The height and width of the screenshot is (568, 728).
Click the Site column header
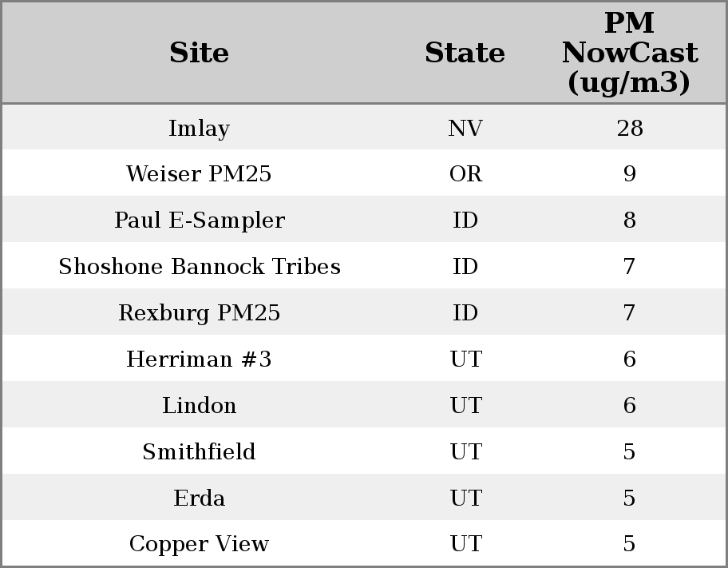(199, 54)
